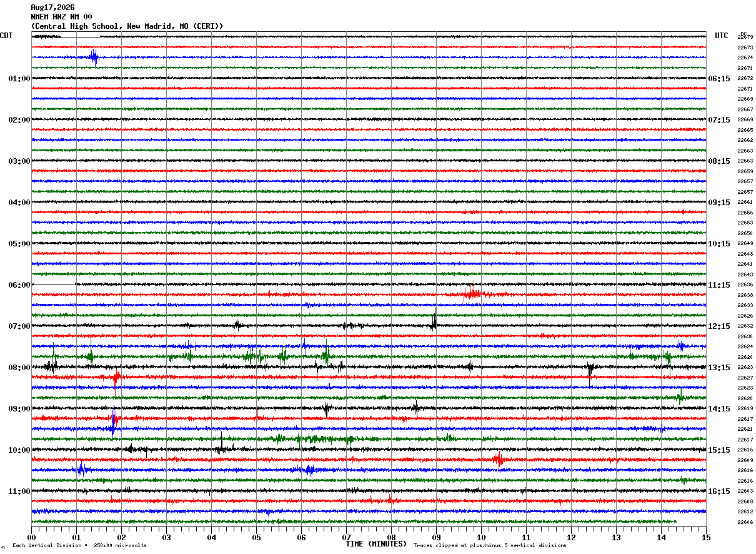Image resolution: width=756 pixels, height=554 pixels.
Task: Click the station title NMEM HNZ NM 00
Action: point(61,17)
